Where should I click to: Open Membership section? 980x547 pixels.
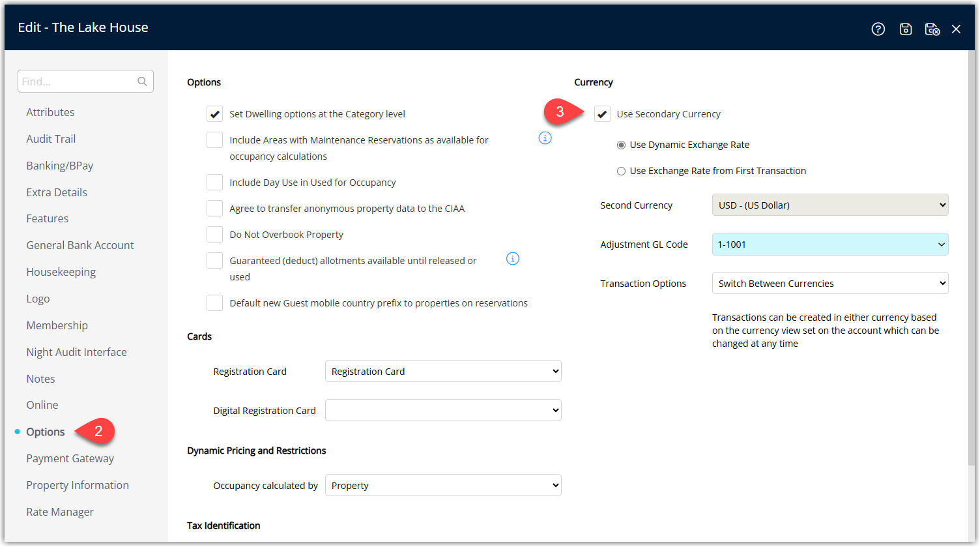click(57, 325)
